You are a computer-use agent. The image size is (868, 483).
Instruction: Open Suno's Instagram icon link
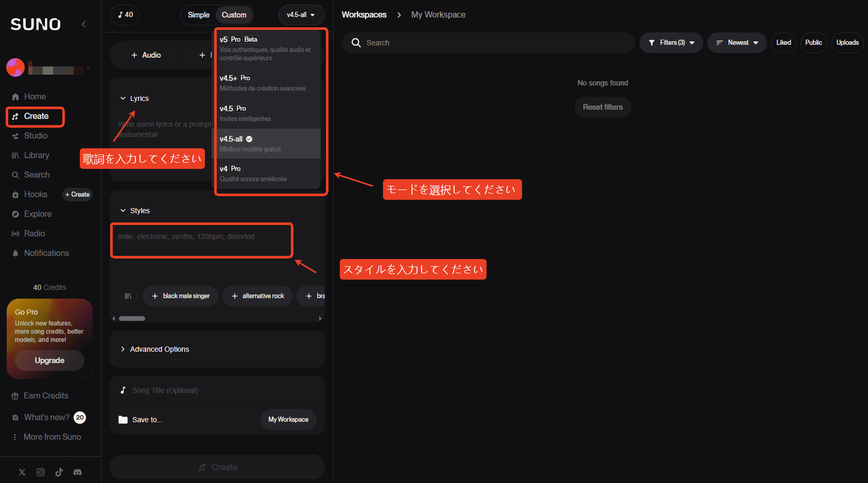click(x=41, y=472)
